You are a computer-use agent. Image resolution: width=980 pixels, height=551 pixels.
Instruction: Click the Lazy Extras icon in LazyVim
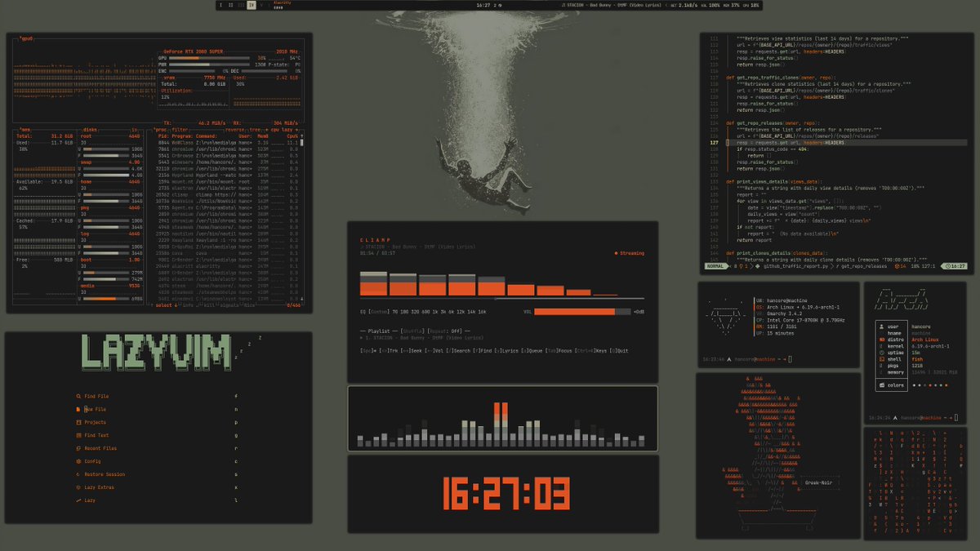(78, 487)
